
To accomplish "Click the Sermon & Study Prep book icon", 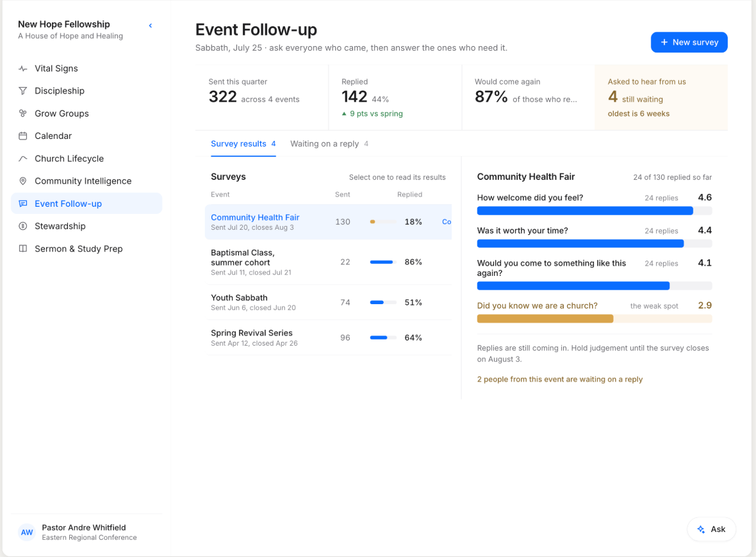I will (x=22, y=248).
